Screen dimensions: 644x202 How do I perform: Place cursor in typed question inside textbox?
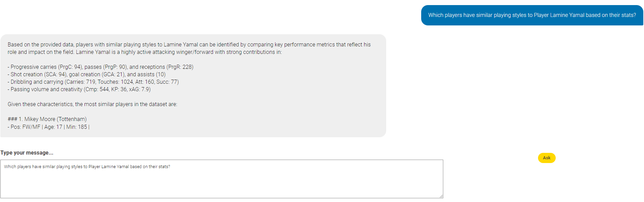coord(87,167)
